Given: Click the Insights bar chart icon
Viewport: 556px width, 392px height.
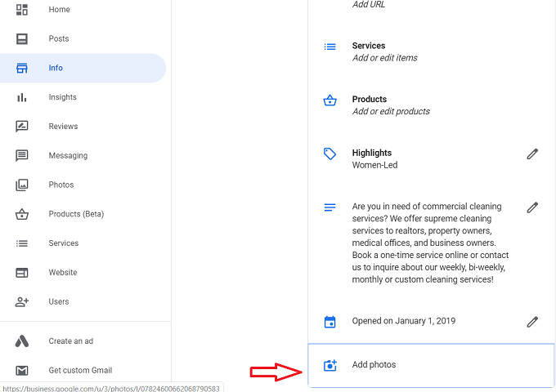Looking at the screenshot, I should point(22,97).
